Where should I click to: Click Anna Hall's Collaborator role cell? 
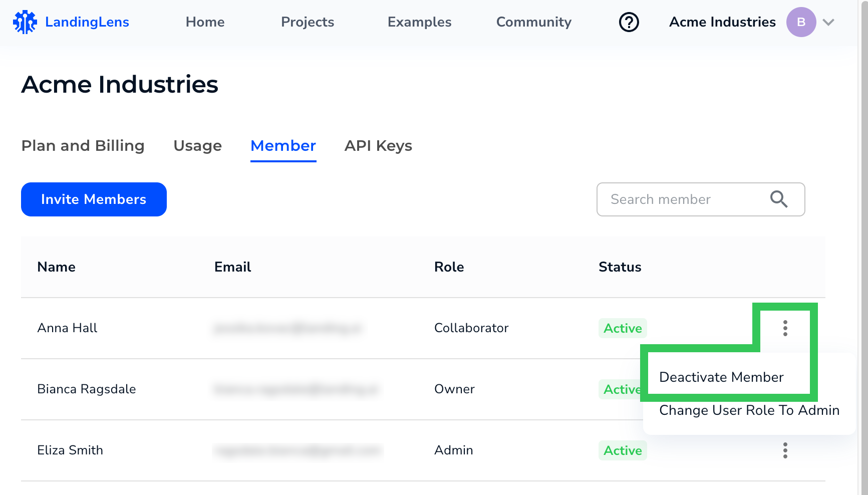471,328
